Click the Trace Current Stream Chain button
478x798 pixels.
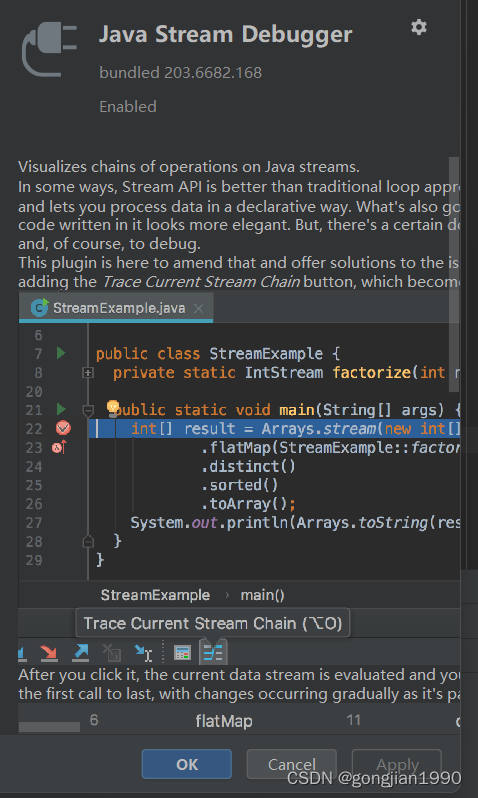pos(213,652)
